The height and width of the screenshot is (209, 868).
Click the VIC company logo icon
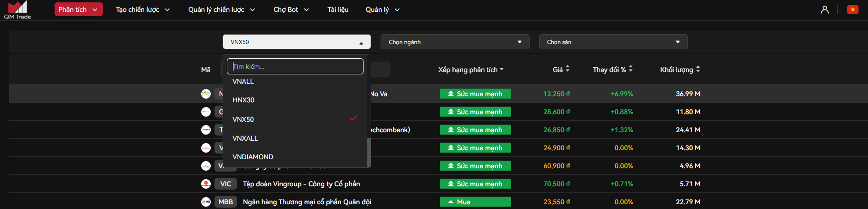(x=206, y=184)
